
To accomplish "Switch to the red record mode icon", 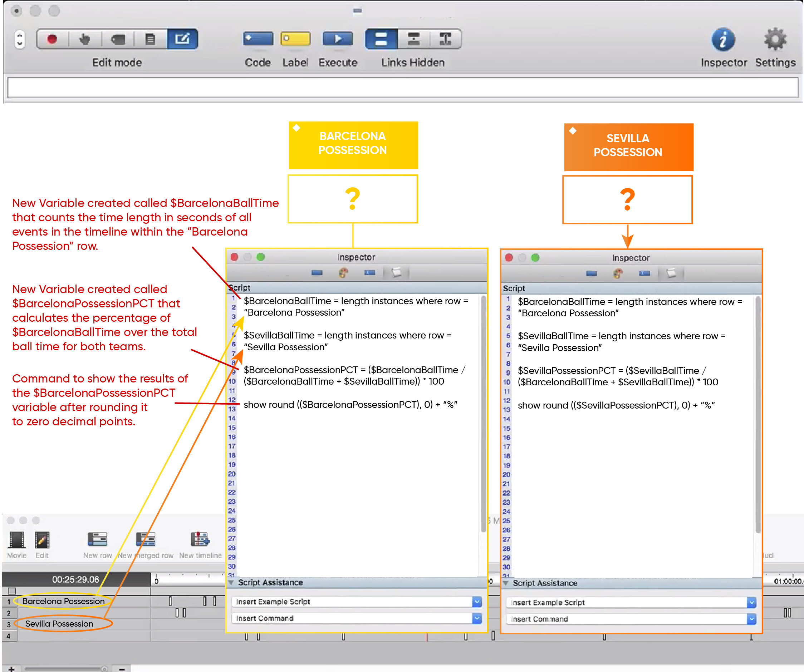I will [x=52, y=39].
